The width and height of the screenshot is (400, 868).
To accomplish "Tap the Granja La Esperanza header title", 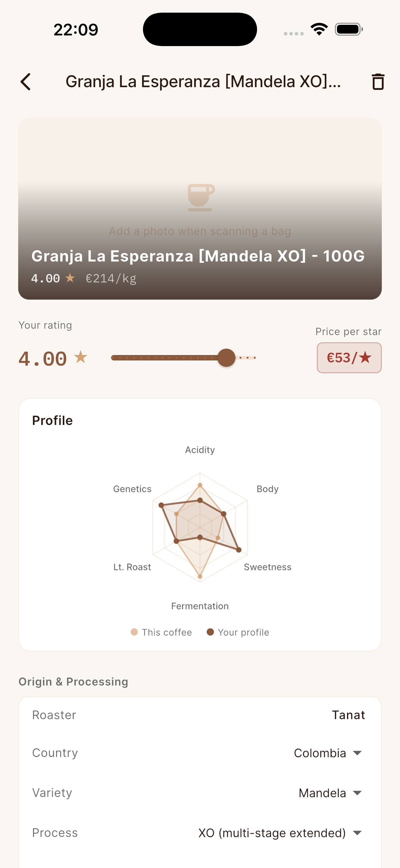I will (203, 81).
